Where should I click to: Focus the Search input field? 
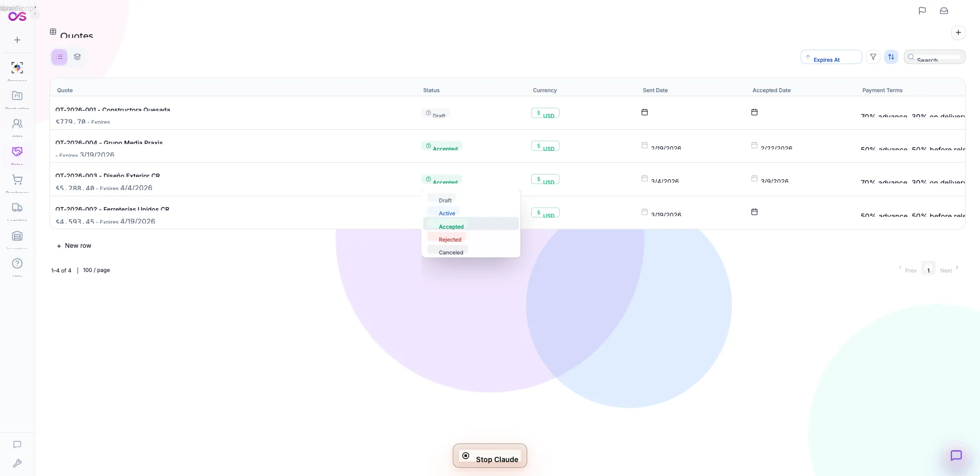935,57
